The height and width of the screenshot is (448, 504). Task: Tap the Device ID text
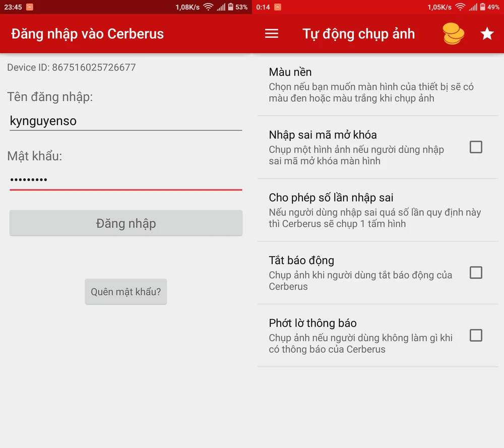click(72, 68)
